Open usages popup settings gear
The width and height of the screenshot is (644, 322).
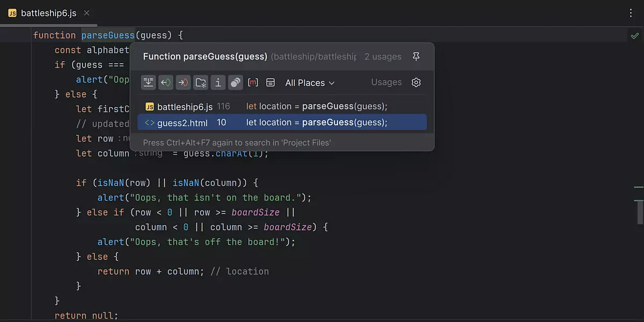click(x=416, y=83)
